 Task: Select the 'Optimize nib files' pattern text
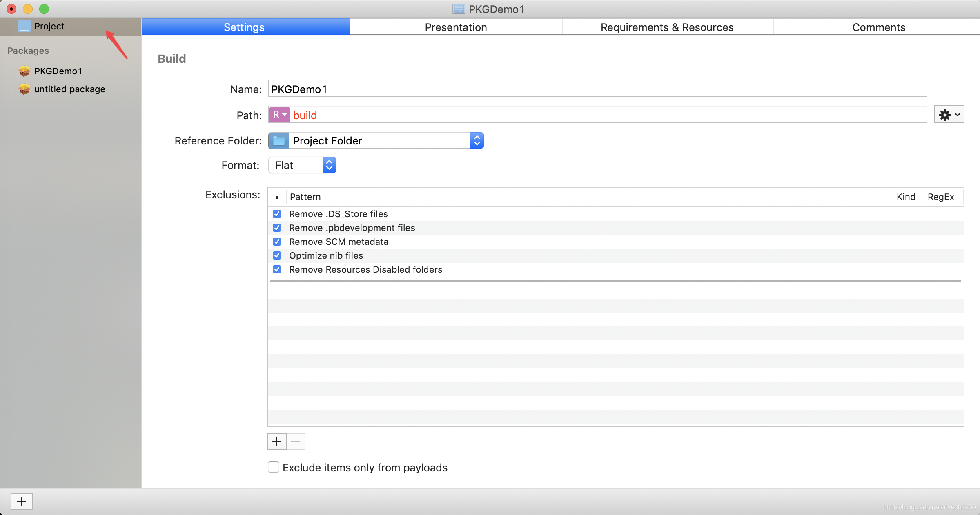[326, 255]
